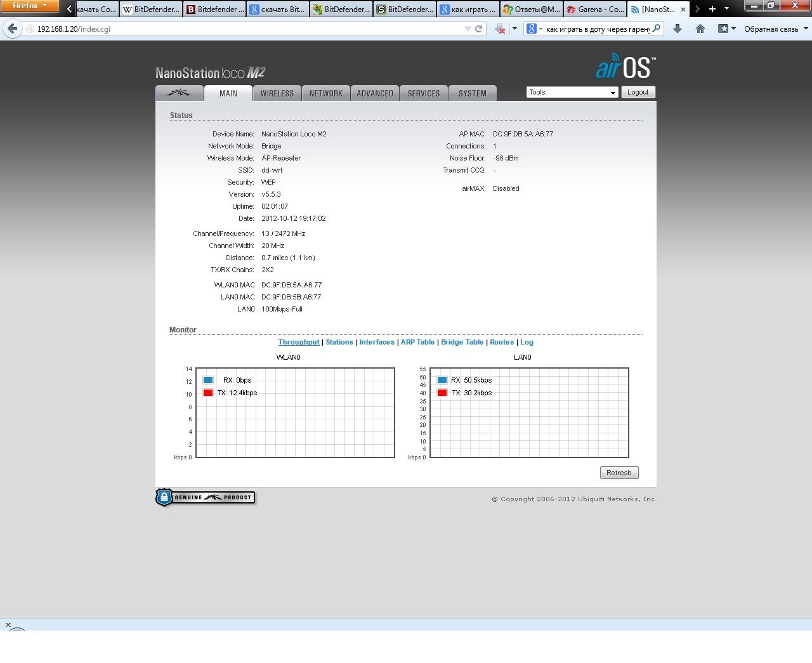Open the Downloads arrow icon
812x663 pixels.
[x=678, y=29]
